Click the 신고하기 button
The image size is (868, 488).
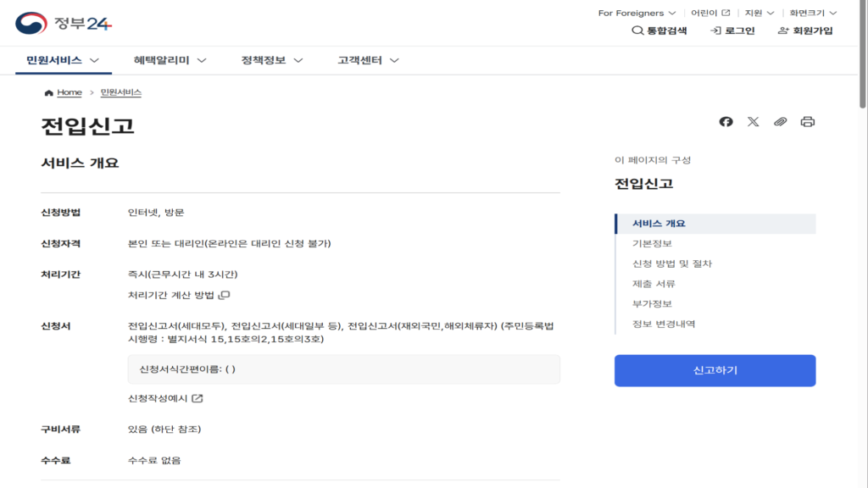[715, 370]
